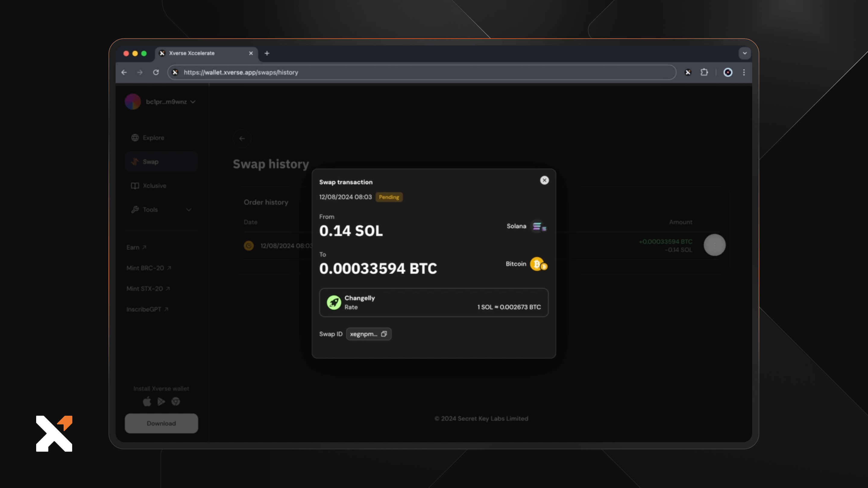Open Swap in the sidebar
This screenshot has height=488, width=868.
point(161,162)
